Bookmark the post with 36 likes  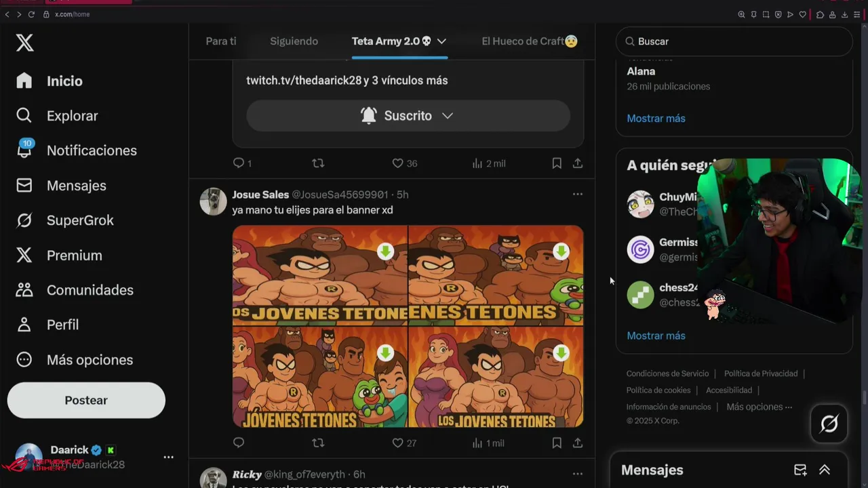[x=557, y=163]
